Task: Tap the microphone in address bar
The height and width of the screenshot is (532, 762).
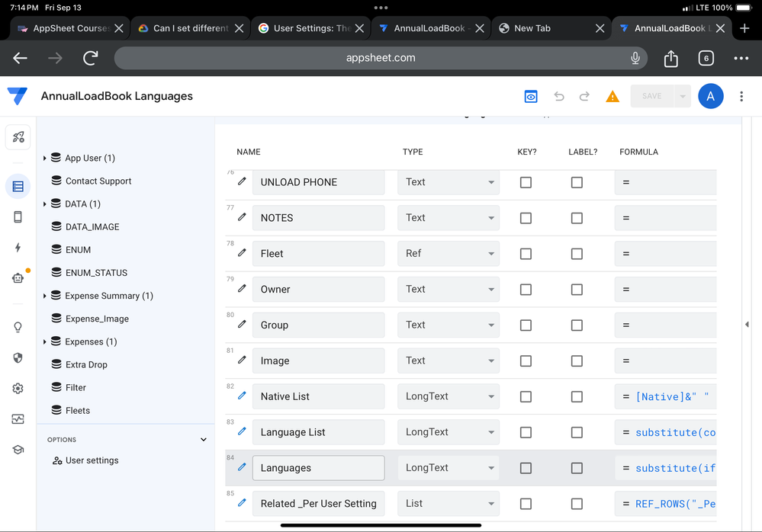Action: coord(635,58)
